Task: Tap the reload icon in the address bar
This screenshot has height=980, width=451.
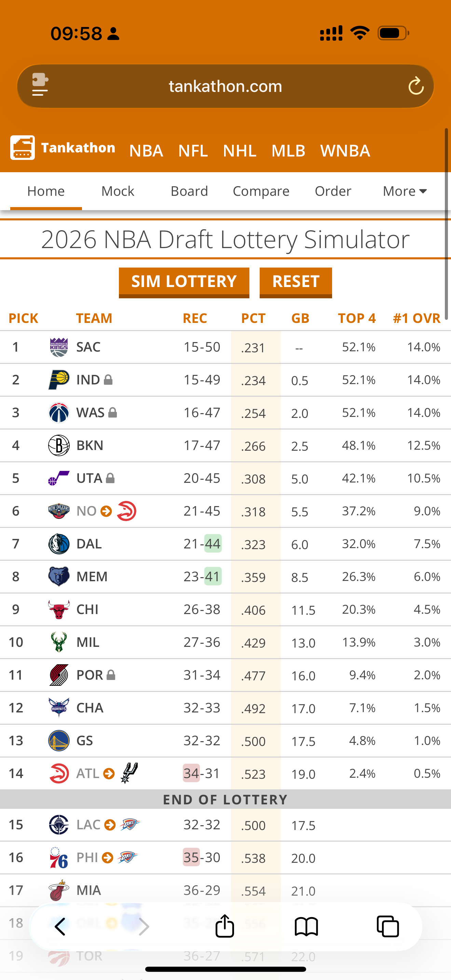Action: pyautogui.click(x=416, y=86)
